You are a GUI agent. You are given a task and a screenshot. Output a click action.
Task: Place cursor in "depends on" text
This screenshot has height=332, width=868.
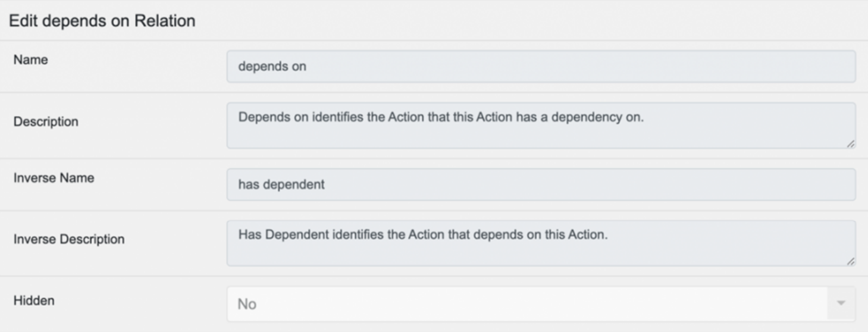(272, 67)
